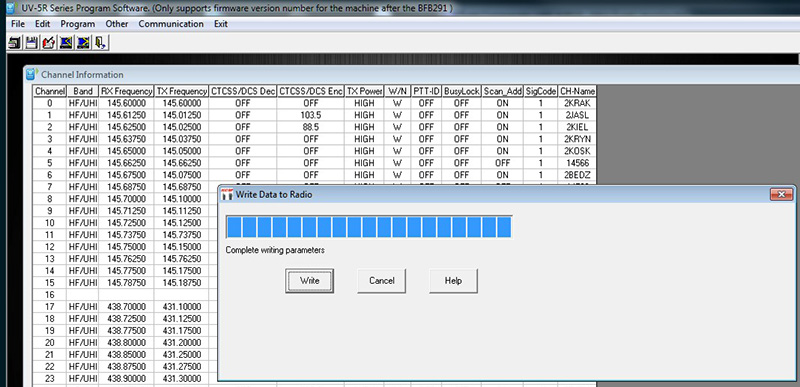Click the Read from radio toolbar icon
Screen dimensions: 800x387
(x=66, y=43)
